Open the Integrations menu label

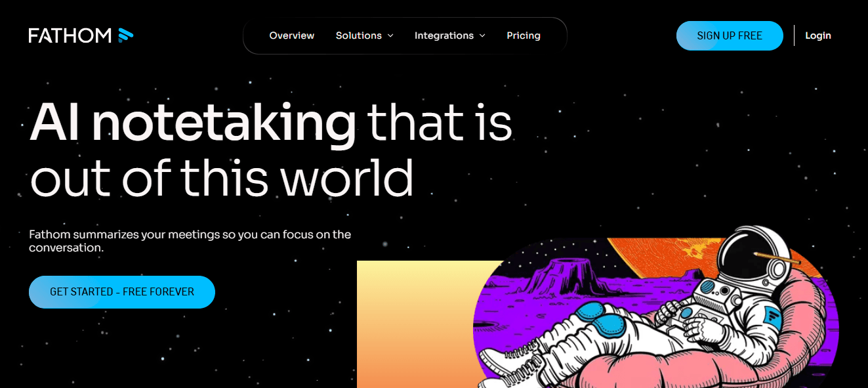[444, 35]
